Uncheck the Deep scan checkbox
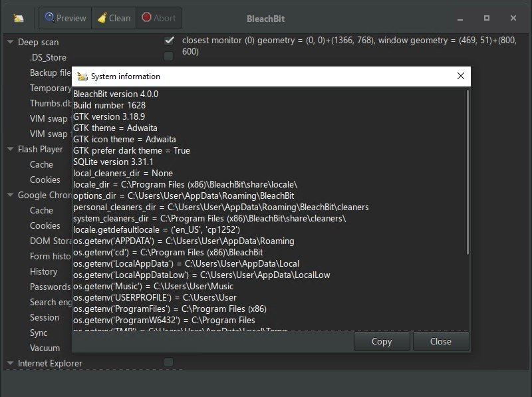Image resolution: width=532 pixels, height=397 pixels. tap(169, 41)
